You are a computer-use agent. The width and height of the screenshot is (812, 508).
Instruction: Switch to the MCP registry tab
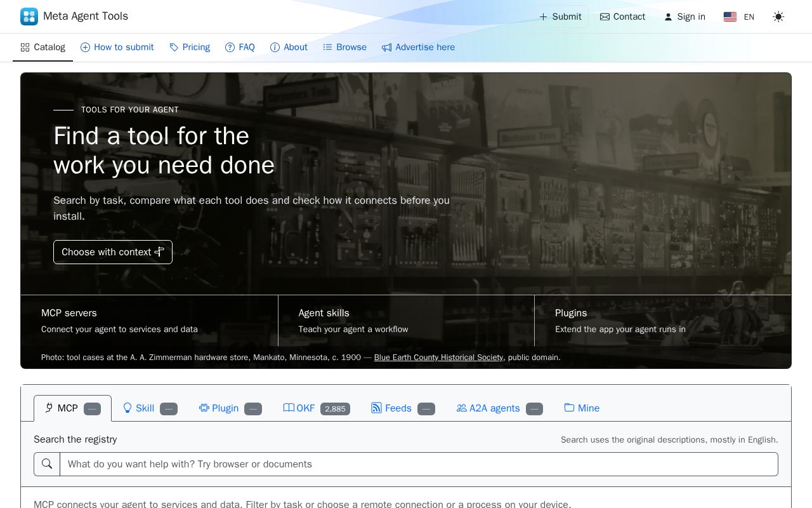72,408
